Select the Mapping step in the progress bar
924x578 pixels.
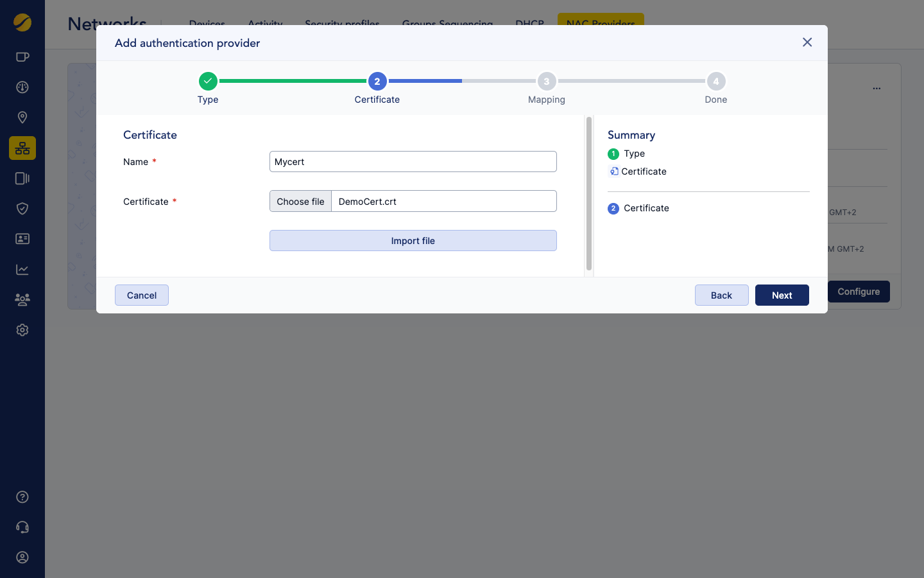coord(546,81)
